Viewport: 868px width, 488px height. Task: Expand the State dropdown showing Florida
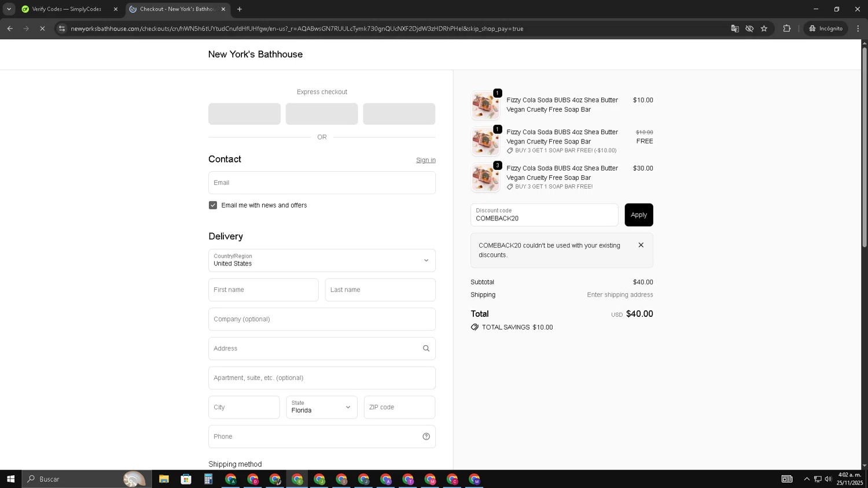[322, 407]
